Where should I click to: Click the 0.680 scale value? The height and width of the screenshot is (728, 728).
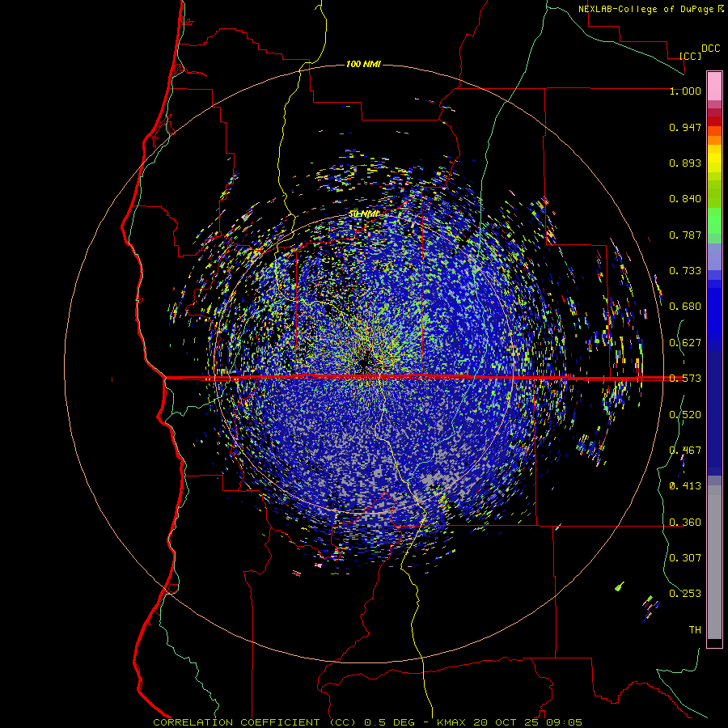685,307
